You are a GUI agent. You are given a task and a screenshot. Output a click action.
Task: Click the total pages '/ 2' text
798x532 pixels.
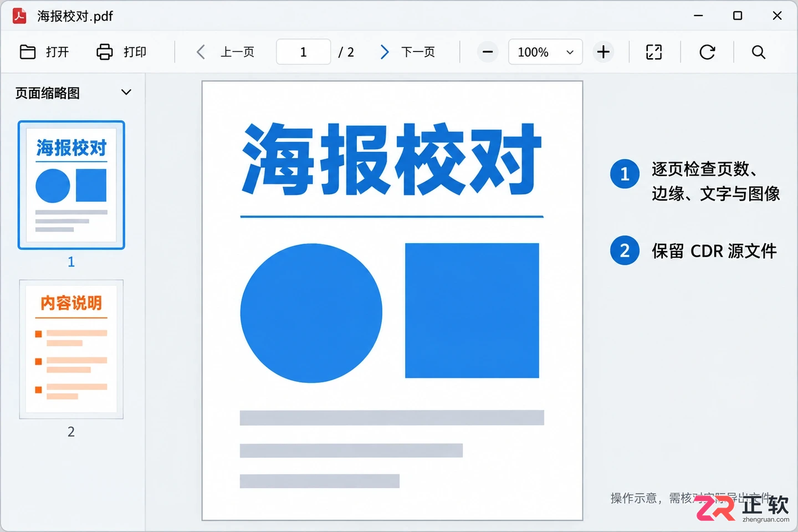point(346,52)
